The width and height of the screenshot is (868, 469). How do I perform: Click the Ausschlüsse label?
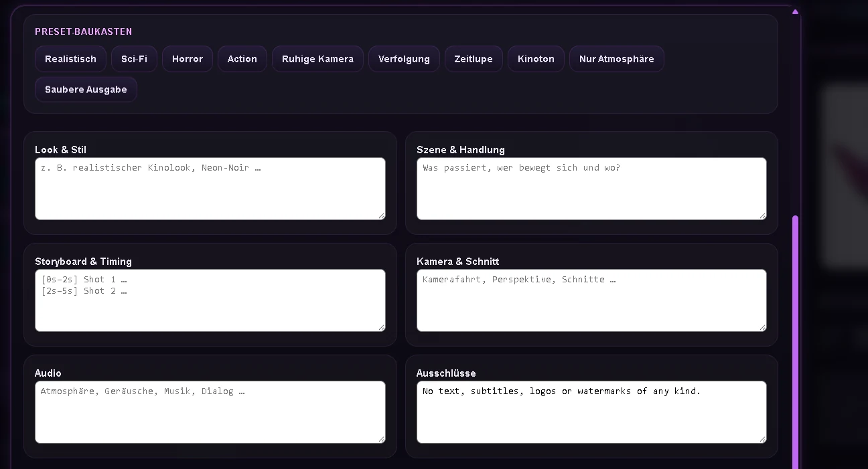click(x=446, y=373)
